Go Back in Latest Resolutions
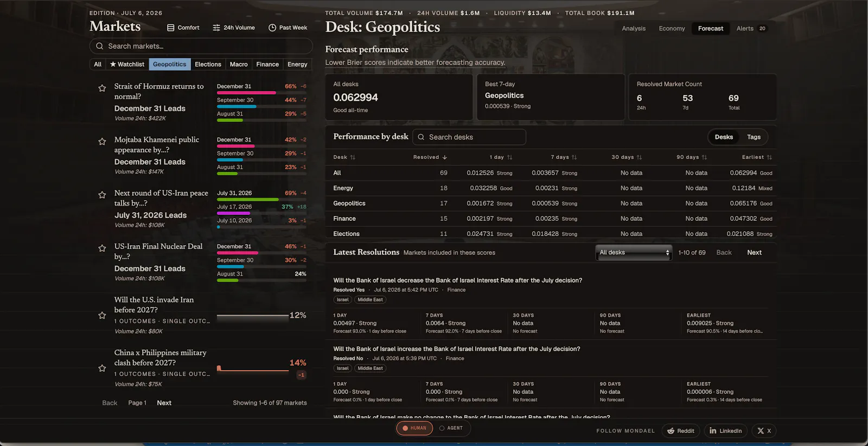The width and height of the screenshot is (868, 446). (x=724, y=252)
